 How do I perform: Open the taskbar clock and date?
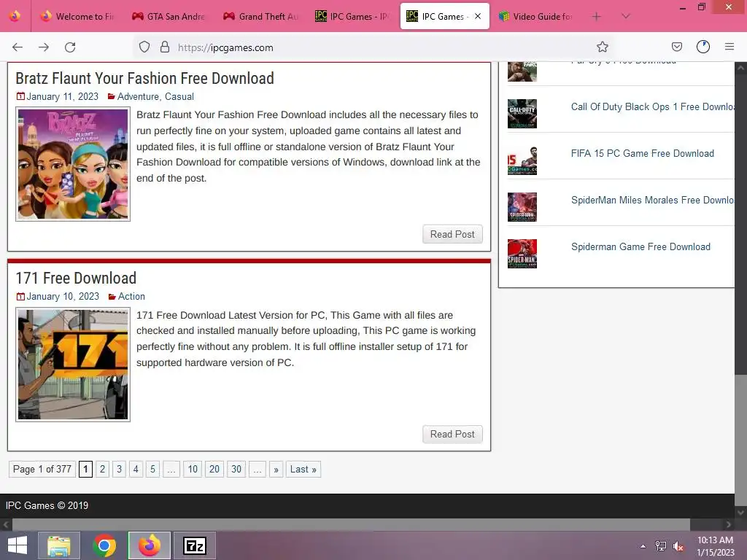point(715,546)
